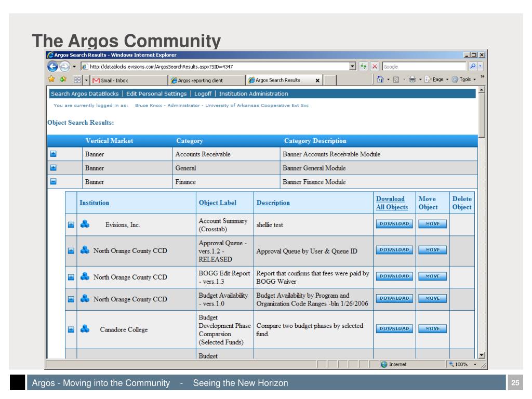The image size is (532, 399).
Task: Open the Quick Tabs grid icon
Action: (x=77, y=80)
